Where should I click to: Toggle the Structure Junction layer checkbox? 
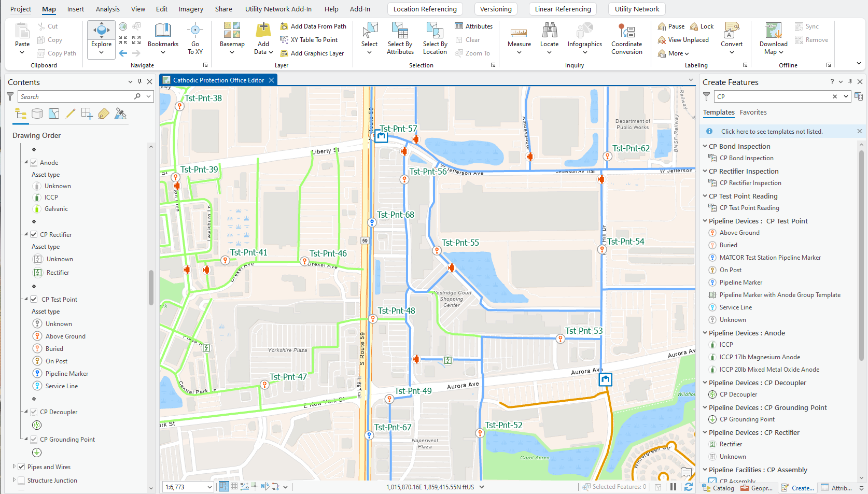[x=21, y=480]
